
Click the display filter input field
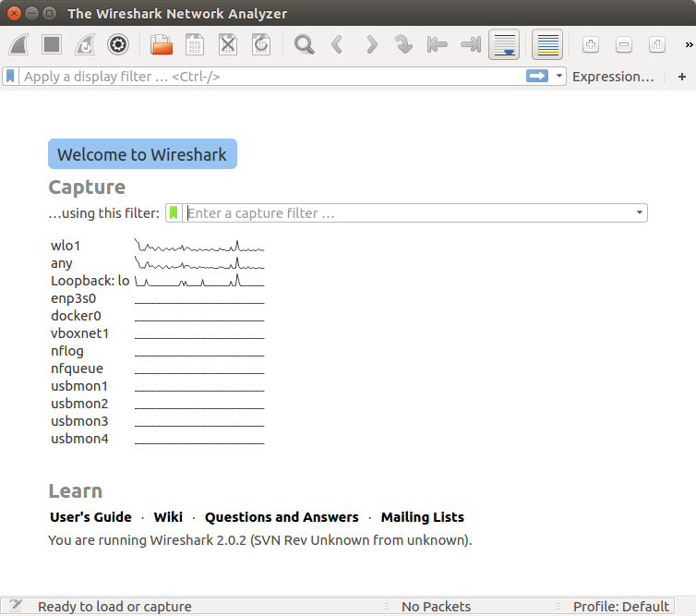[x=271, y=77]
